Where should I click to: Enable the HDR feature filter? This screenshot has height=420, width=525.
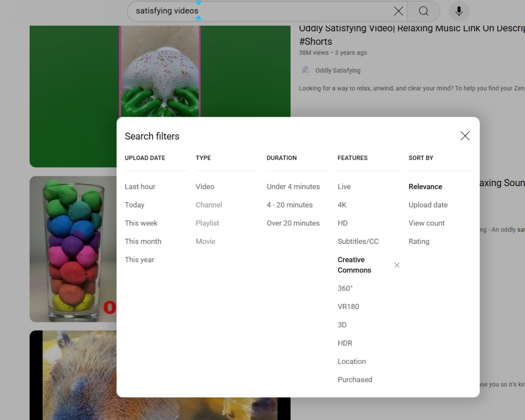pyautogui.click(x=345, y=343)
